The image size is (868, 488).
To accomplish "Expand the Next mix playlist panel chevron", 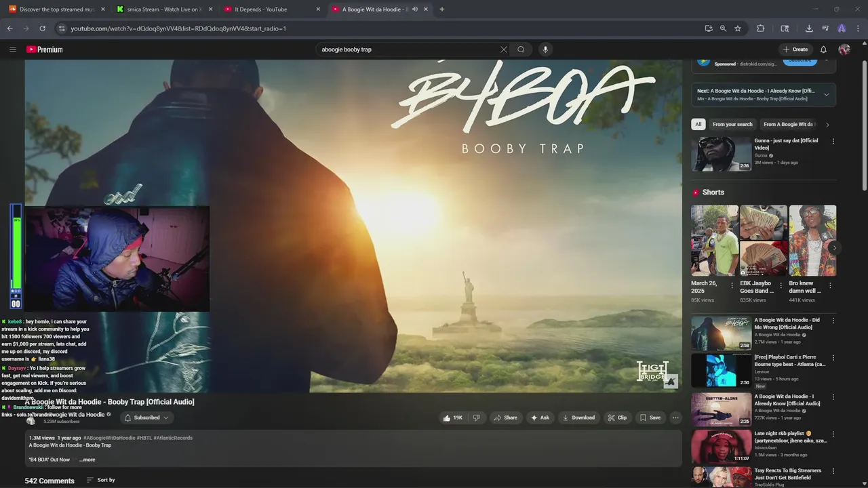I will pyautogui.click(x=826, y=95).
